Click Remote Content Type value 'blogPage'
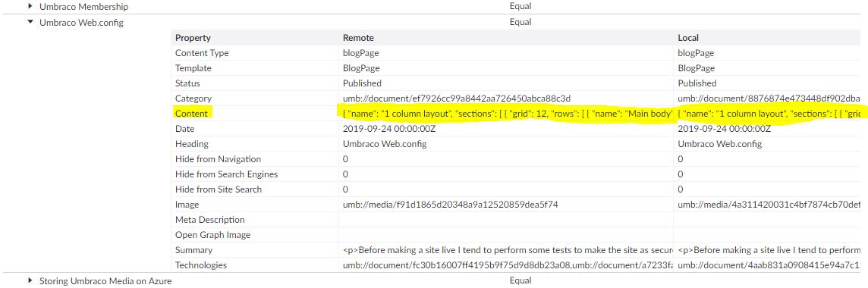 point(361,53)
